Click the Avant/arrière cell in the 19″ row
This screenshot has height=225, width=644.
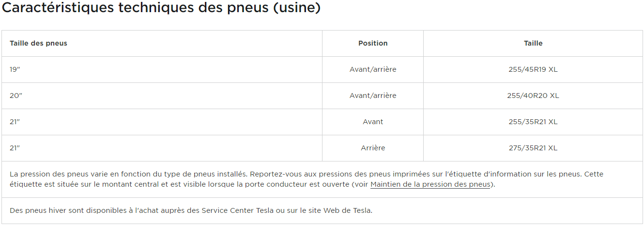373,69
